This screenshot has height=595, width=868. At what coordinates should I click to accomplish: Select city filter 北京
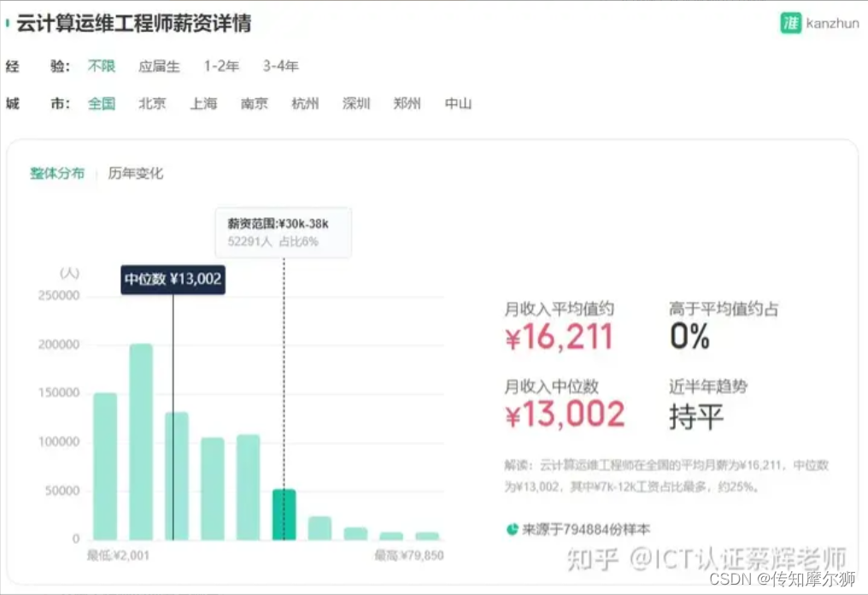tap(152, 103)
